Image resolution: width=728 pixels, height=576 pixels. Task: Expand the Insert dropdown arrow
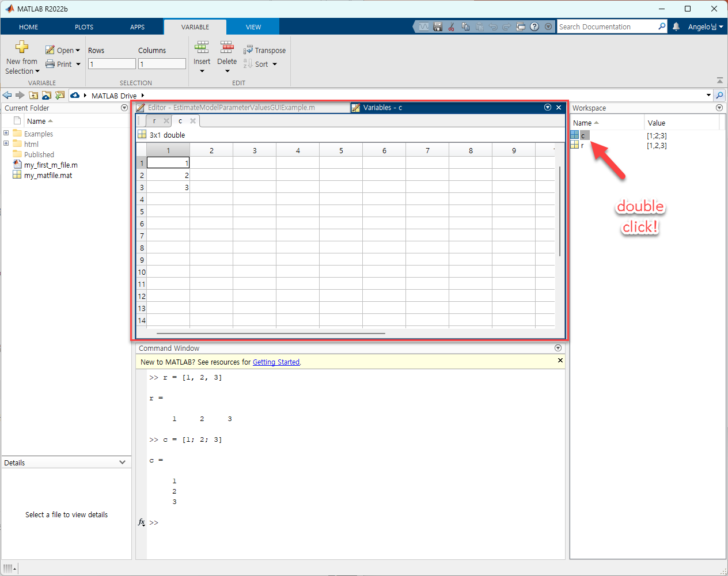tap(202, 71)
